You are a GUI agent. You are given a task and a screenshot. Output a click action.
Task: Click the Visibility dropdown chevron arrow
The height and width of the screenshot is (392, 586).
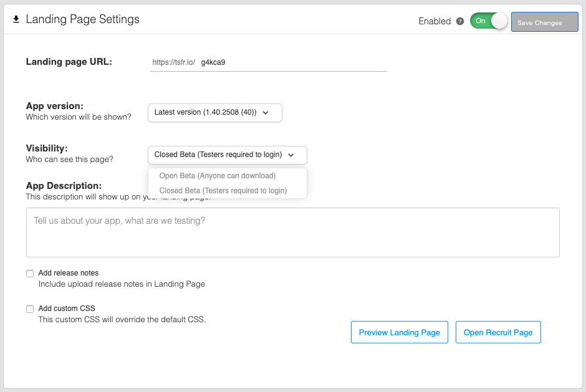(292, 155)
